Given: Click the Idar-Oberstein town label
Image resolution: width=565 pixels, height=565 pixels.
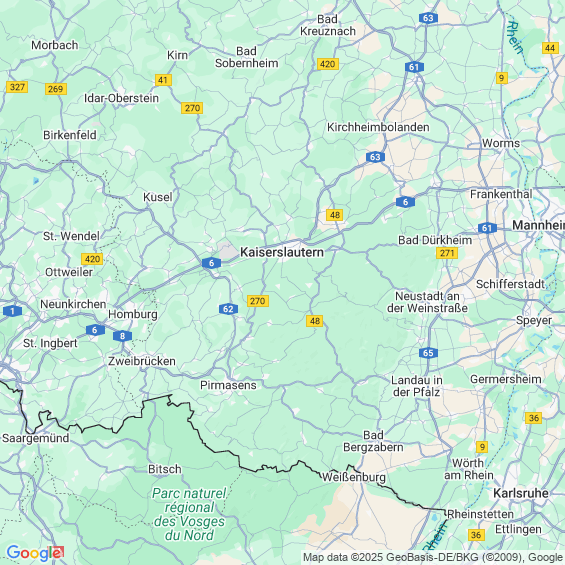Looking at the screenshot, I should coord(121,98).
